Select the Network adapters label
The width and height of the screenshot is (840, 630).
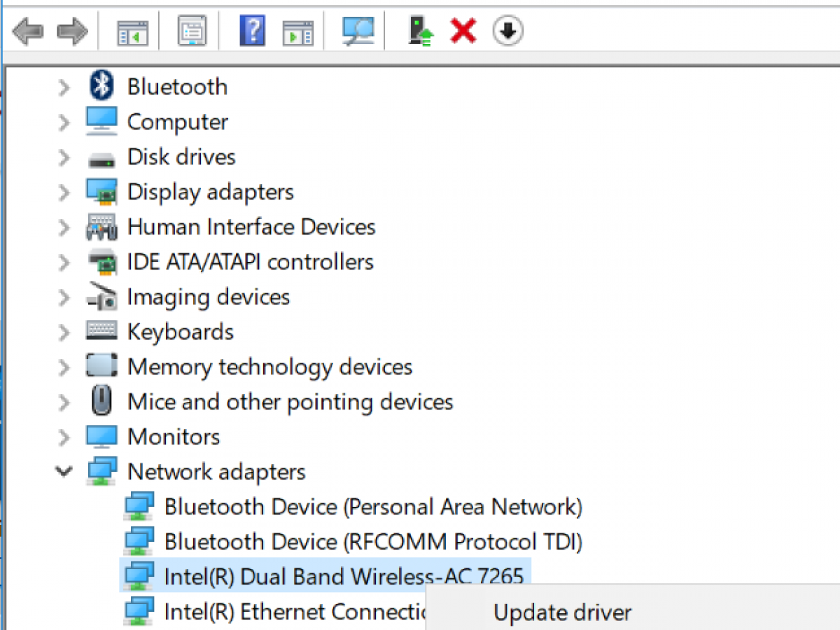point(216,472)
